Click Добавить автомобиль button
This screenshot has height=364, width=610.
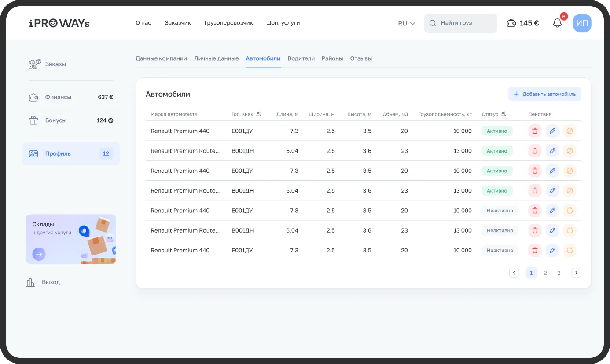(544, 94)
